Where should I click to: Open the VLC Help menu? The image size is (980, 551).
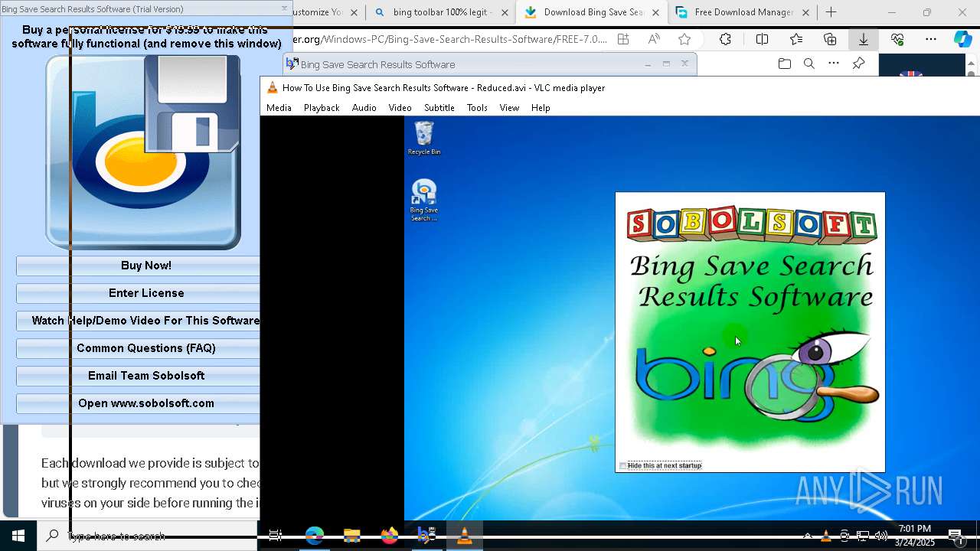click(541, 108)
